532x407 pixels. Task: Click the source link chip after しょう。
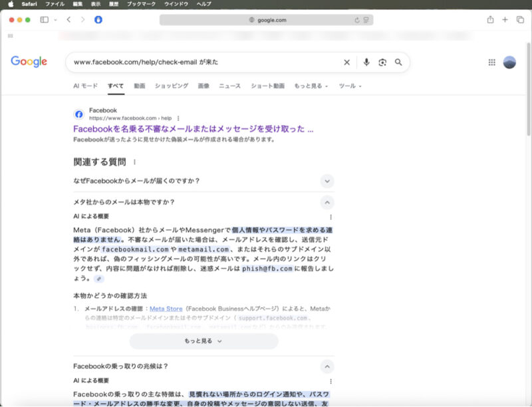pos(98,279)
